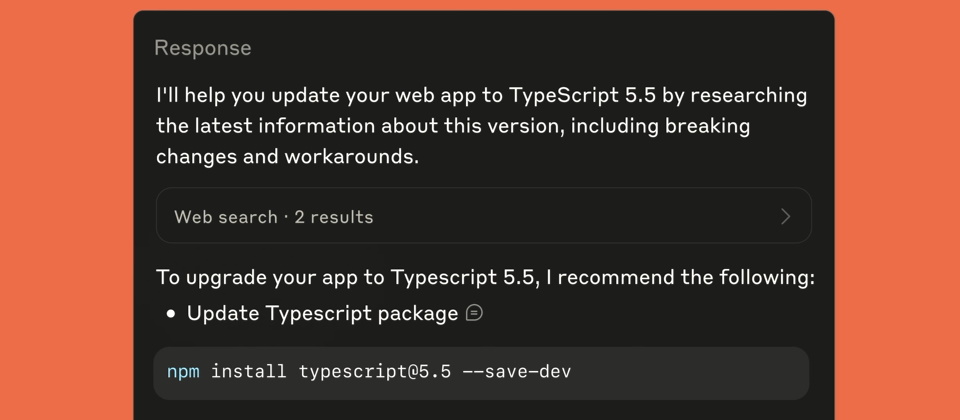Image resolution: width=960 pixels, height=420 pixels.
Task: Click the "I'll help you update" paragraph
Action: 482,126
